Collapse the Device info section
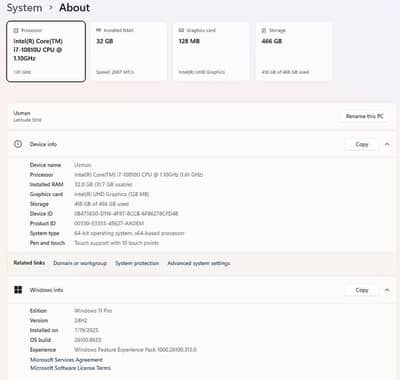The width and height of the screenshot is (400, 380). tap(387, 144)
